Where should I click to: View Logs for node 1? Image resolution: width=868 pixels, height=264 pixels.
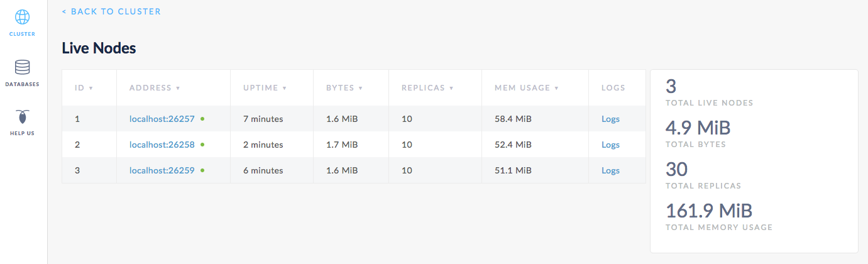610,119
